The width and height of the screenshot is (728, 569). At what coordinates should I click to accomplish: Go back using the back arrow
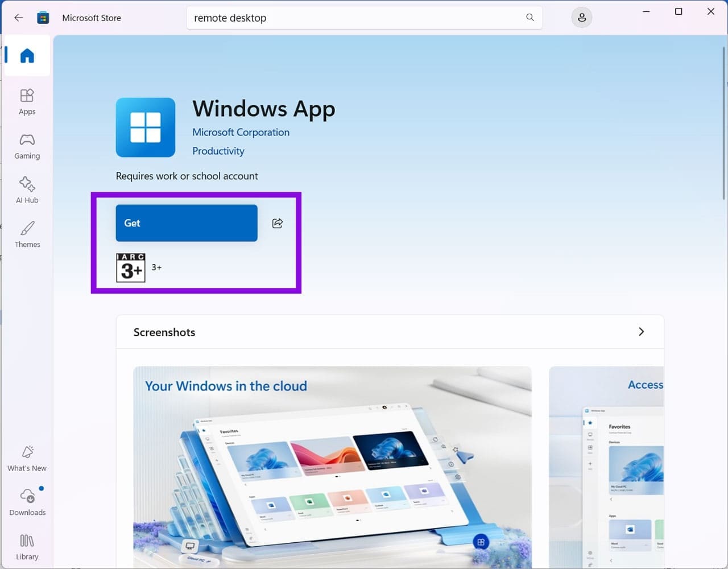pos(19,18)
